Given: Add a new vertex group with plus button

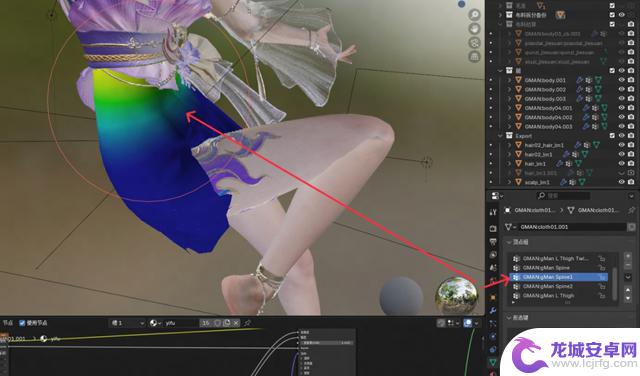Looking at the screenshot, I should click(628, 256).
